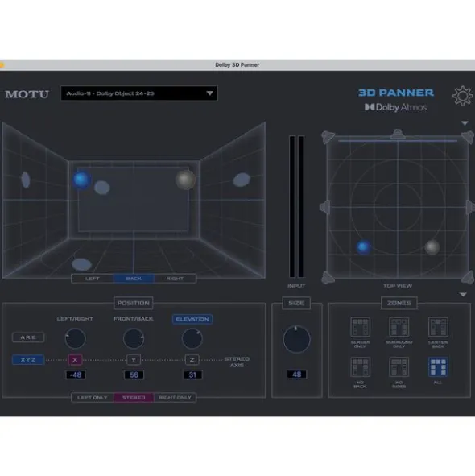Select the Surround Only zone icon
The width and height of the screenshot is (475, 476).
(x=399, y=327)
